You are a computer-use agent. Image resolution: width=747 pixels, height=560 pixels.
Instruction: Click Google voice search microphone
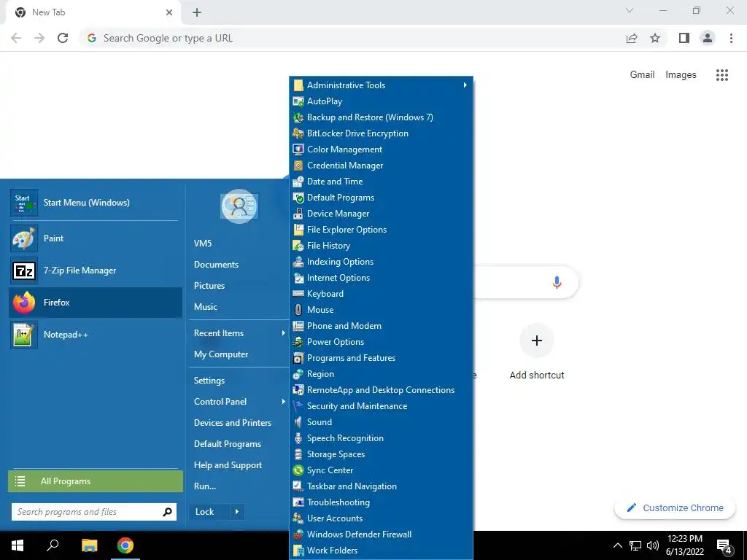[x=557, y=282]
